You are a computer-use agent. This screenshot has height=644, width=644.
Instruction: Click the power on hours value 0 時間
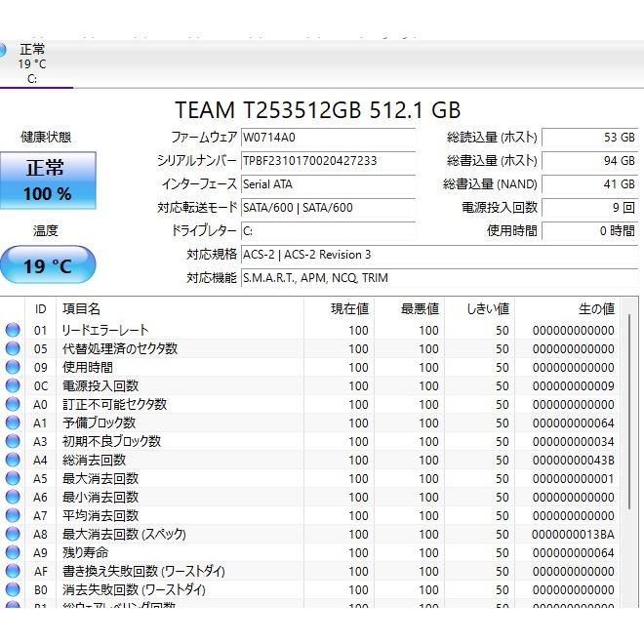point(589,231)
